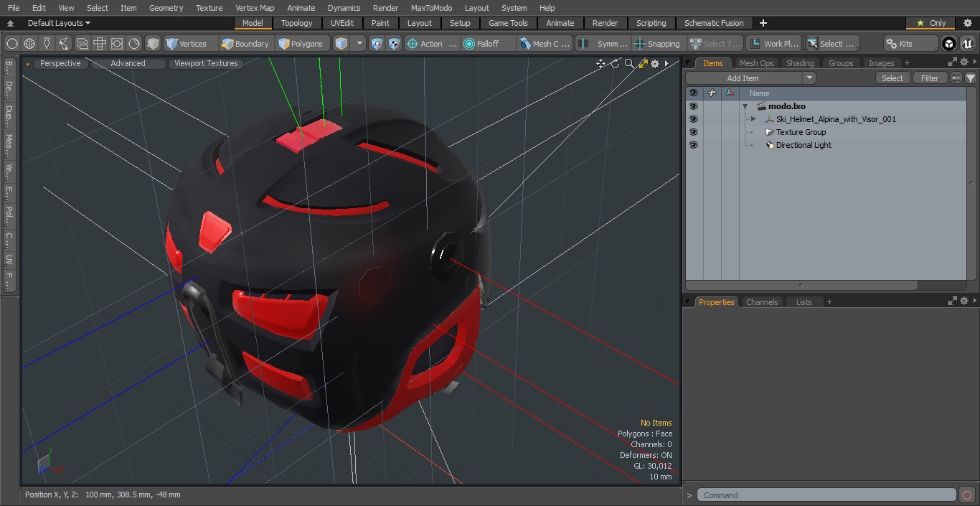Click the Filter button in Items panel
The height and width of the screenshot is (506, 980).
929,78
